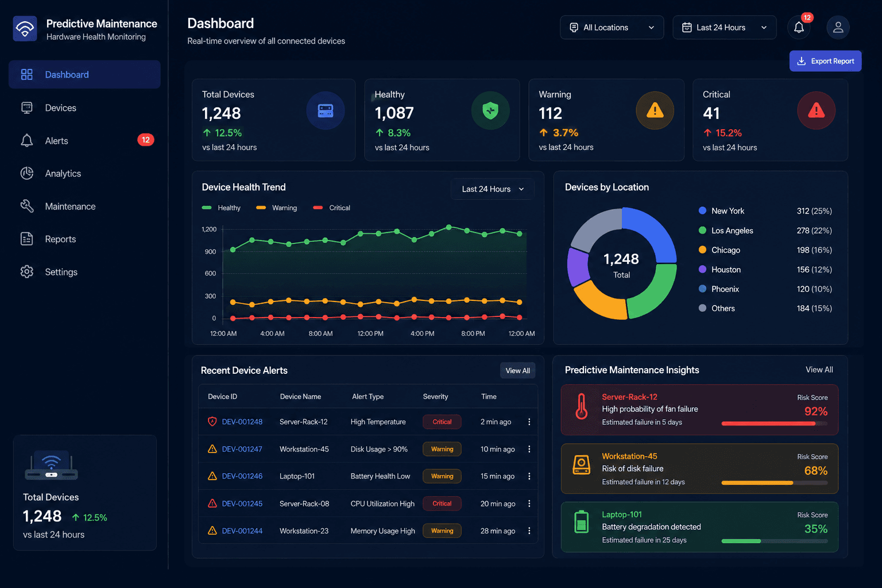Open the Reports page

click(84, 239)
